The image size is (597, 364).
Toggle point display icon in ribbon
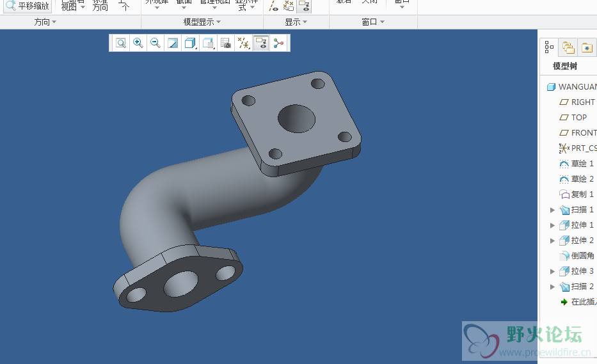click(289, 6)
